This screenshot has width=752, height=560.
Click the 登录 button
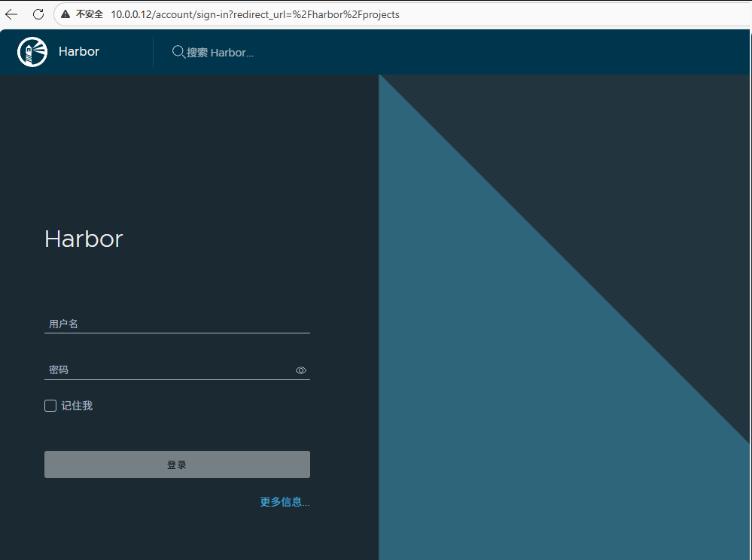pos(177,464)
